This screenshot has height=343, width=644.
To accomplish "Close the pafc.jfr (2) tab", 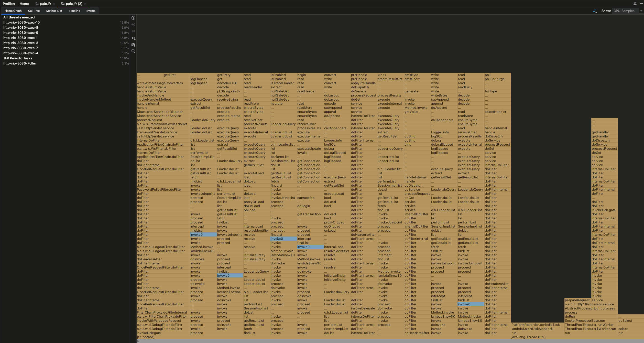I will (x=85, y=4).
